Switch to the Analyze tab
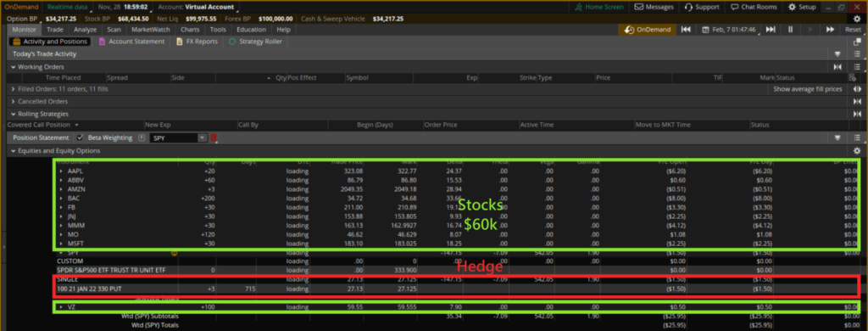Viewport: 868px width, 331px height. click(86, 30)
